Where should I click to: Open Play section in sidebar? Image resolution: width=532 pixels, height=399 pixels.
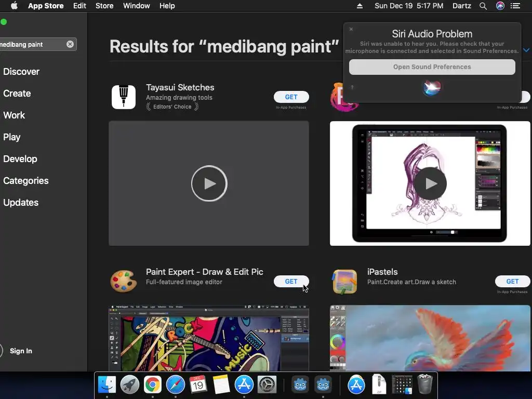(12, 137)
